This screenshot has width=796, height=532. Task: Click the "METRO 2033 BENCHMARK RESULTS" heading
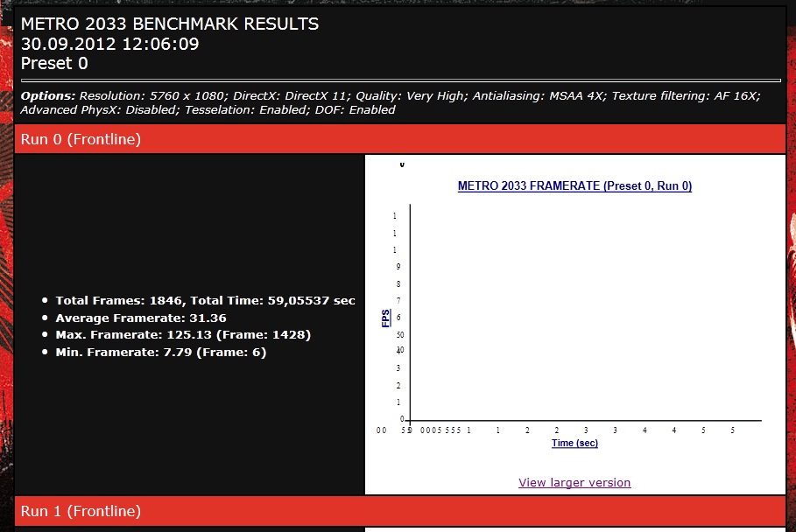click(170, 24)
